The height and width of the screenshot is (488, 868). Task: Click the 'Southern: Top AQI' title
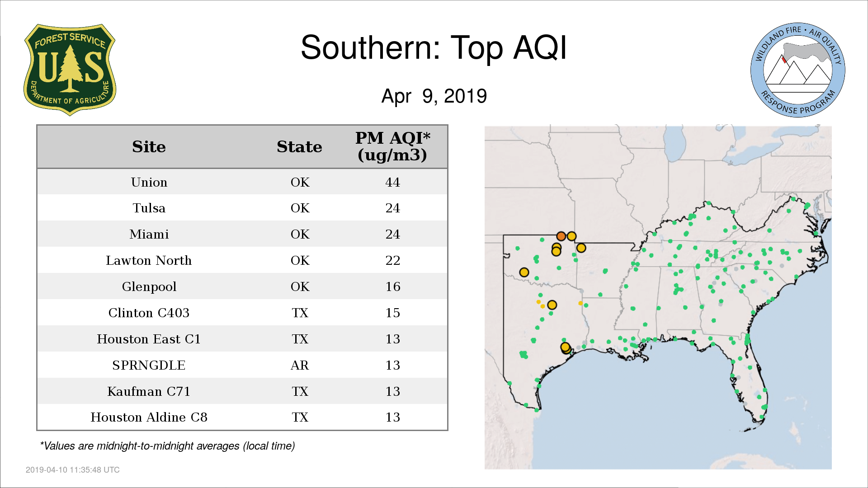[434, 48]
